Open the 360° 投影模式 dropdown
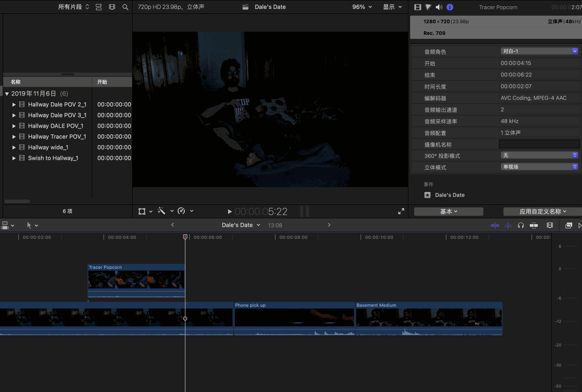Image resolution: width=582 pixels, height=392 pixels. tap(540, 155)
